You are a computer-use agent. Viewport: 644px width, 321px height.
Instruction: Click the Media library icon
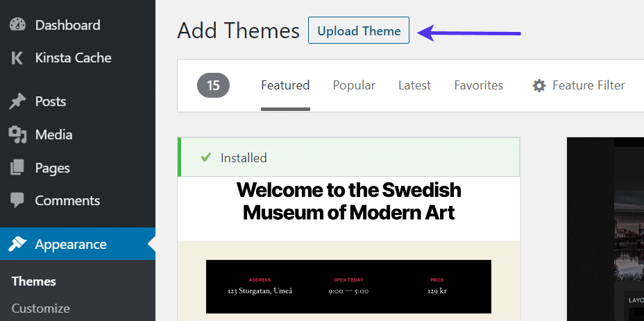tap(17, 135)
